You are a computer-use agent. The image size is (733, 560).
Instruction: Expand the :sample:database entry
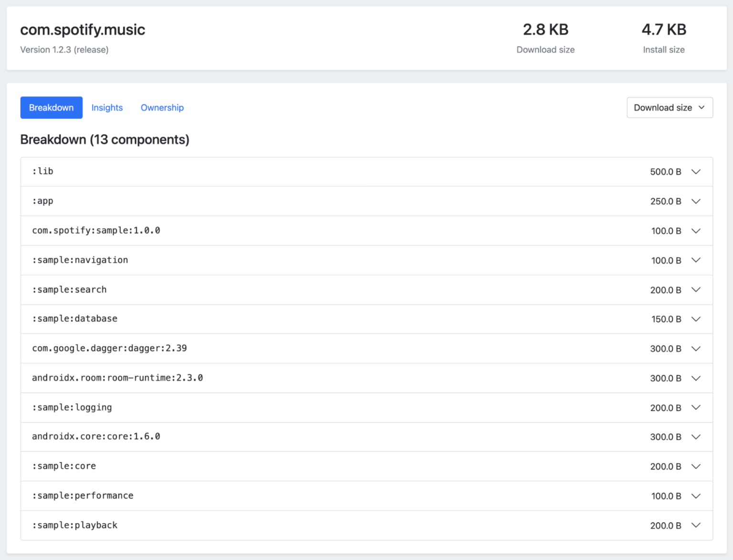coord(696,319)
